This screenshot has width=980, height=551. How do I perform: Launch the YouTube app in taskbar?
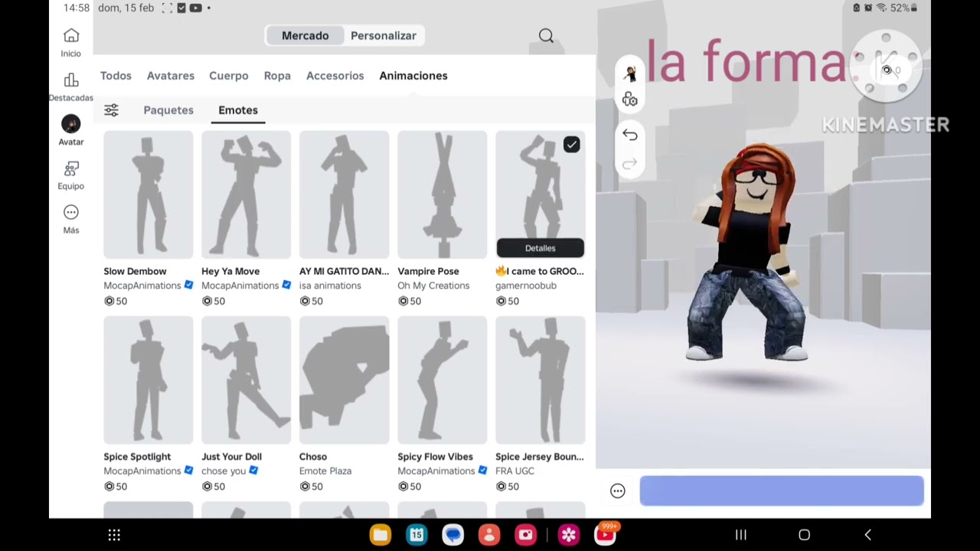[x=605, y=535]
